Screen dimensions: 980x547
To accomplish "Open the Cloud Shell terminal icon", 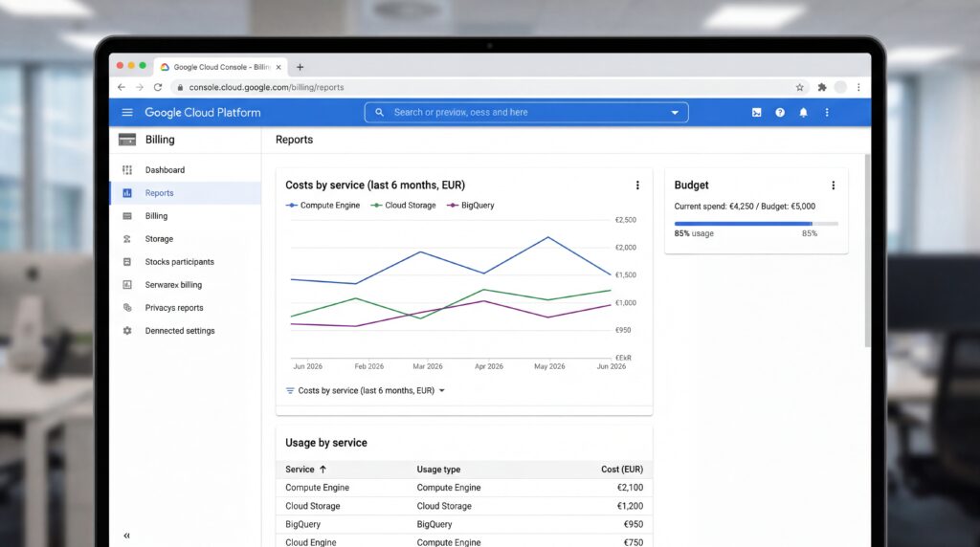I will coord(756,113).
